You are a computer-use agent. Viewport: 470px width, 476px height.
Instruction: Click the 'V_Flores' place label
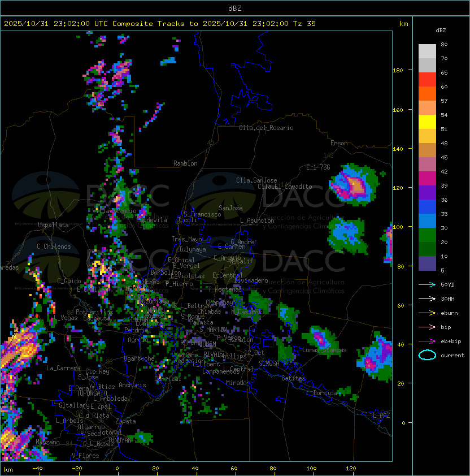[85, 456]
